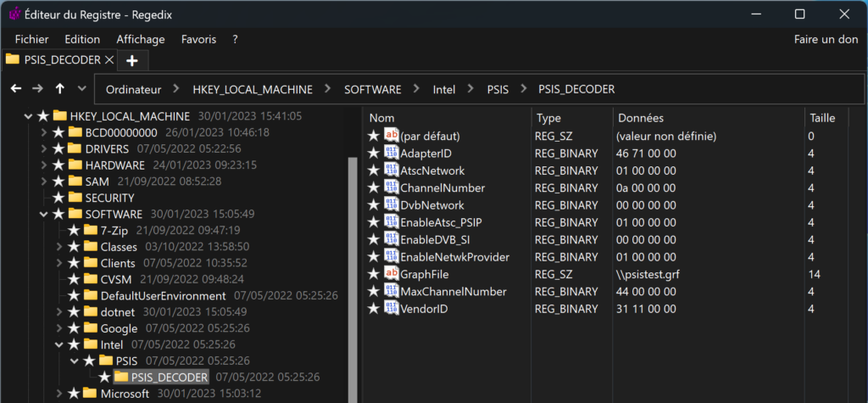The width and height of the screenshot is (868, 403).
Task: Expand the DRIVERS key
Action: pos(44,149)
